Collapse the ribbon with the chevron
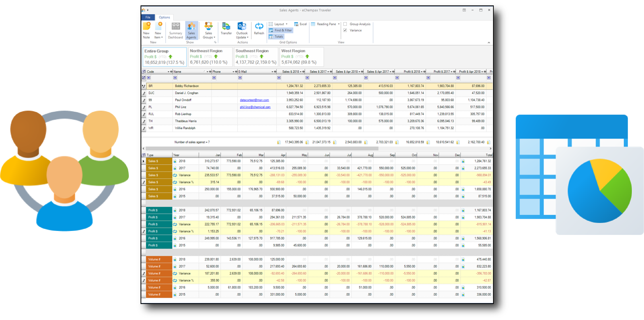Viewport: 644px width, 320px height. 489,43
